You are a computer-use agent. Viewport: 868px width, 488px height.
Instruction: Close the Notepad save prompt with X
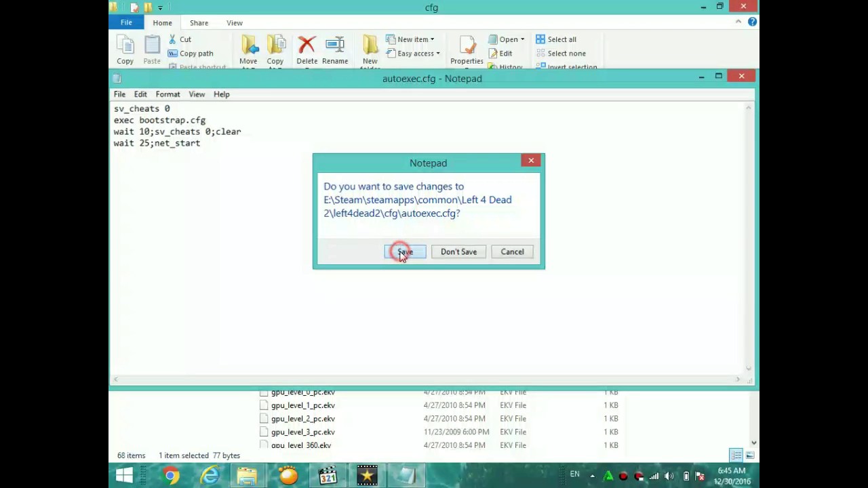pos(531,161)
